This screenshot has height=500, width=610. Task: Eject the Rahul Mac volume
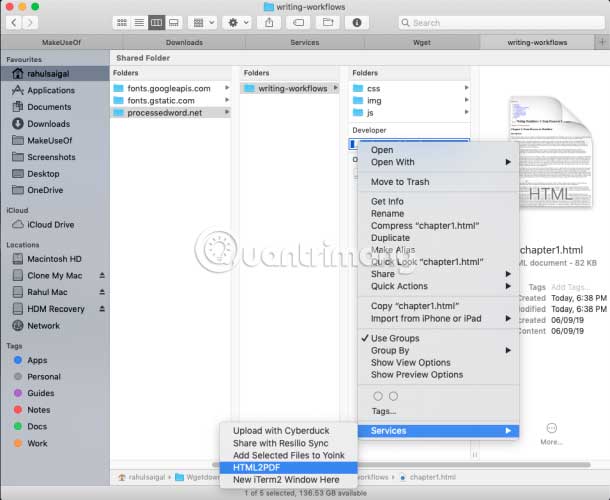pos(102,292)
